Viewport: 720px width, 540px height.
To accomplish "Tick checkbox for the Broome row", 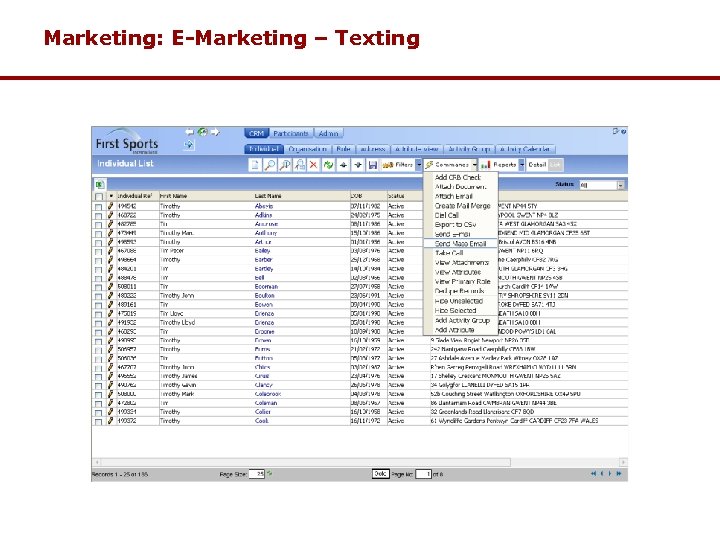I will [98, 332].
